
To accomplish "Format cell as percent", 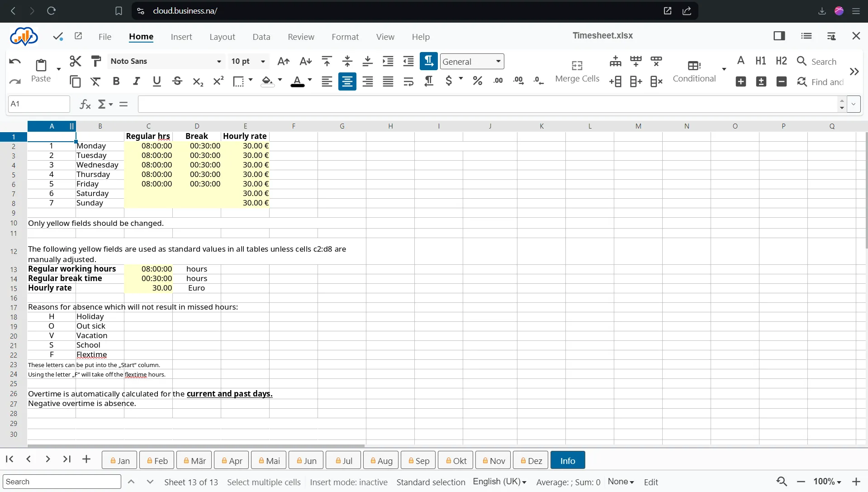I will coord(478,81).
